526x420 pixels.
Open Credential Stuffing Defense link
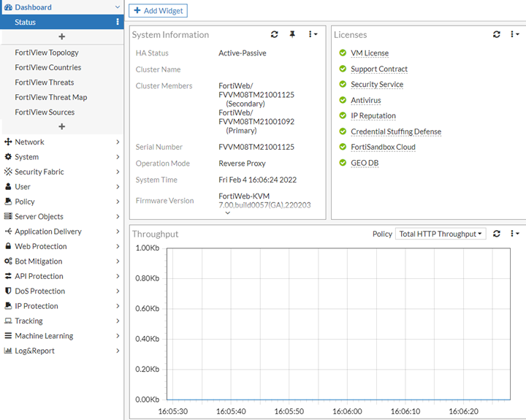click(x=396, y=131)
